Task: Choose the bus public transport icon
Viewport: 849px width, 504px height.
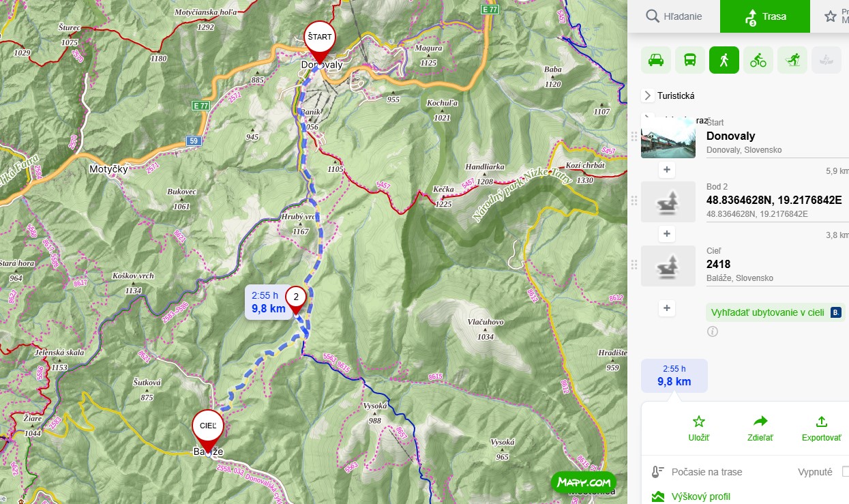Action: click(x=690, y=60)
